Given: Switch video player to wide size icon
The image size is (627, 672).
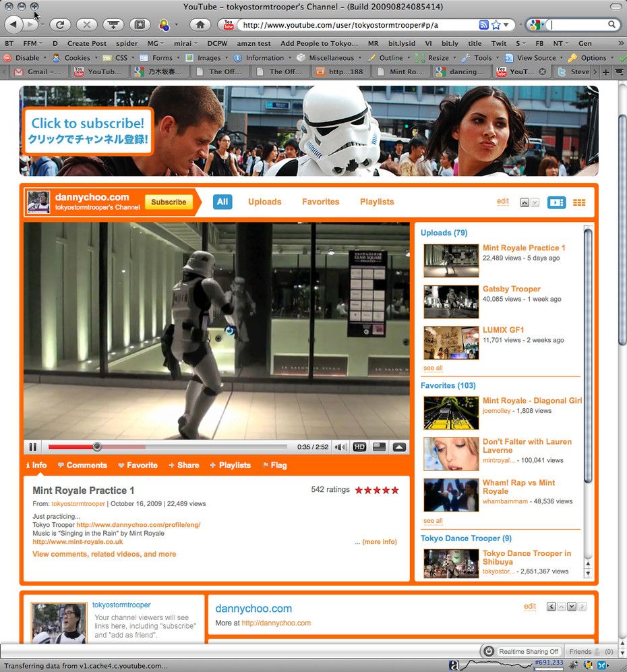Looking at the screenshot, I should pyautogui.click(x=379, y=447).
